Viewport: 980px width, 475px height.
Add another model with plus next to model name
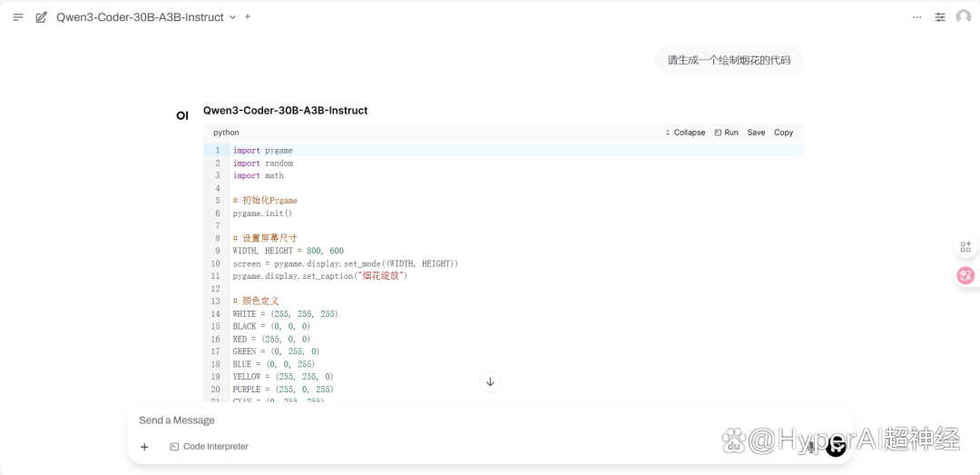tap(248, 17)
